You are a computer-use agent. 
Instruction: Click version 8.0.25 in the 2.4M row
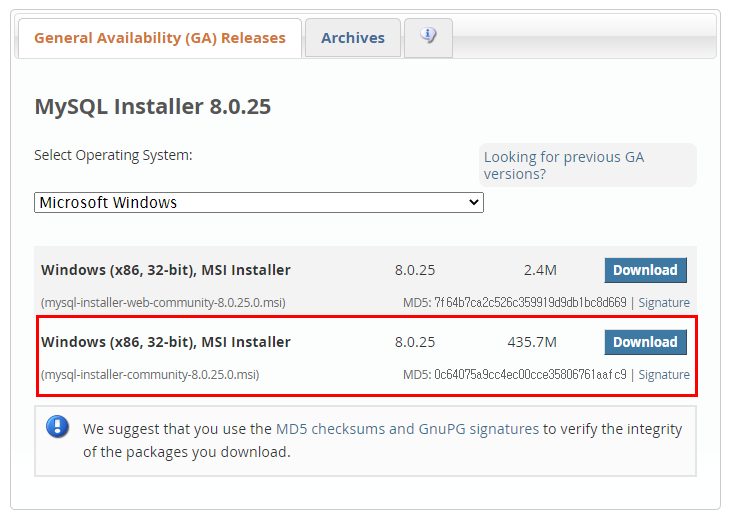(x=415, y=270)
